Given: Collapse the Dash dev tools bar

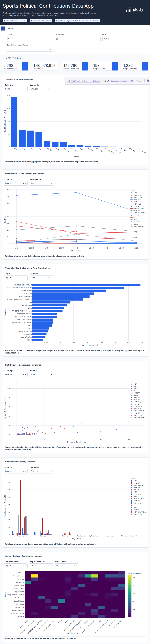Looking at the screenshot, I should pos(147,81).
